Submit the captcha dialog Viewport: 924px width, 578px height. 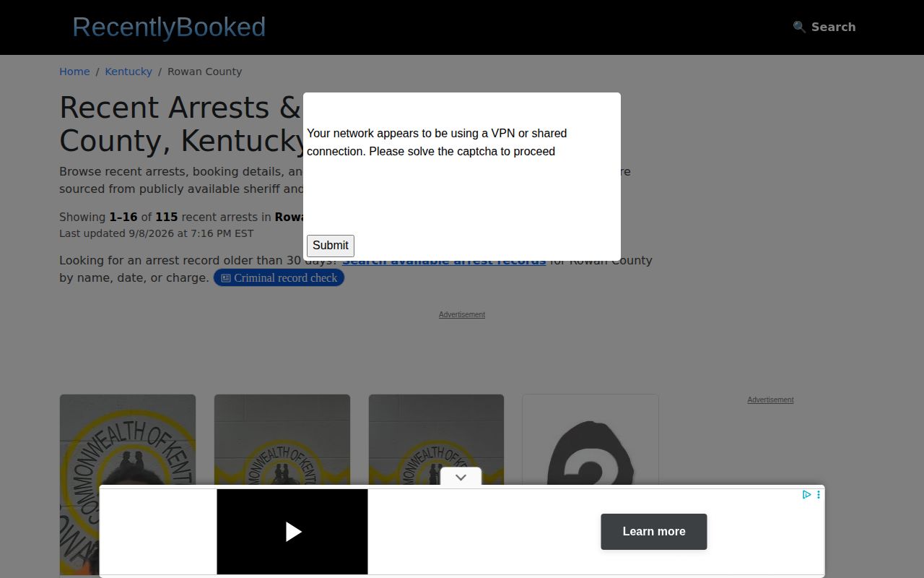pyautogui.click(x=331, y=246)
